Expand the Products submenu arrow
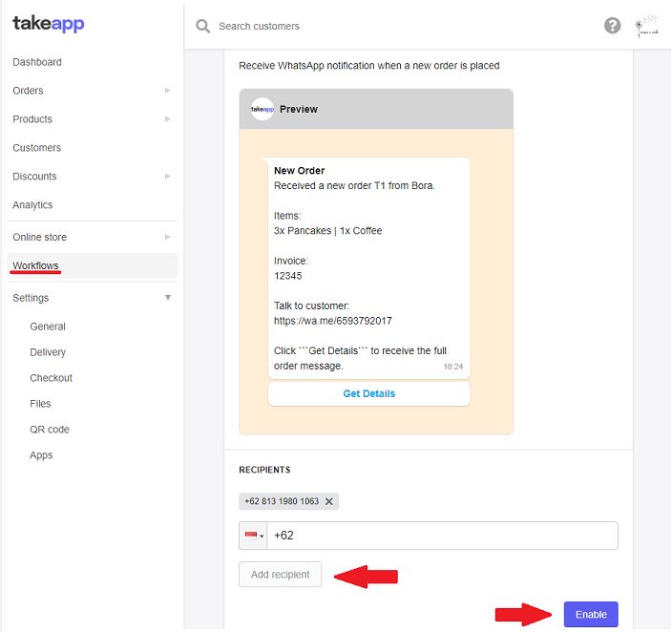Image resolution: width=672 pixels, height=632 pixels. pos(168,119)
